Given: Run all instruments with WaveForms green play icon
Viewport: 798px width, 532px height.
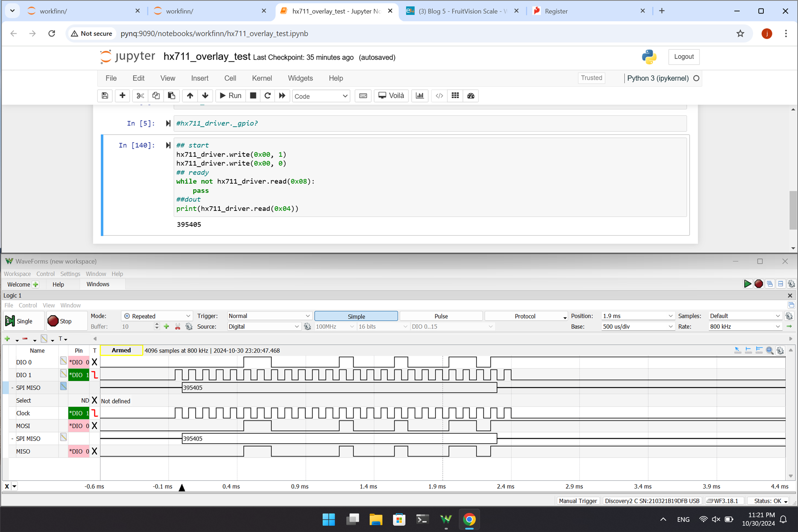Looking at the screenshot, I should click(747, 284).
